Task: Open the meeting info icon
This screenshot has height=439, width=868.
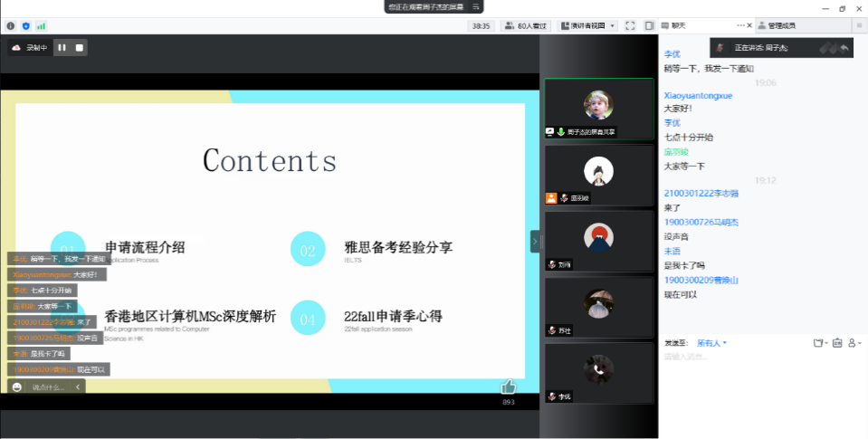Action: coord(11,26)
